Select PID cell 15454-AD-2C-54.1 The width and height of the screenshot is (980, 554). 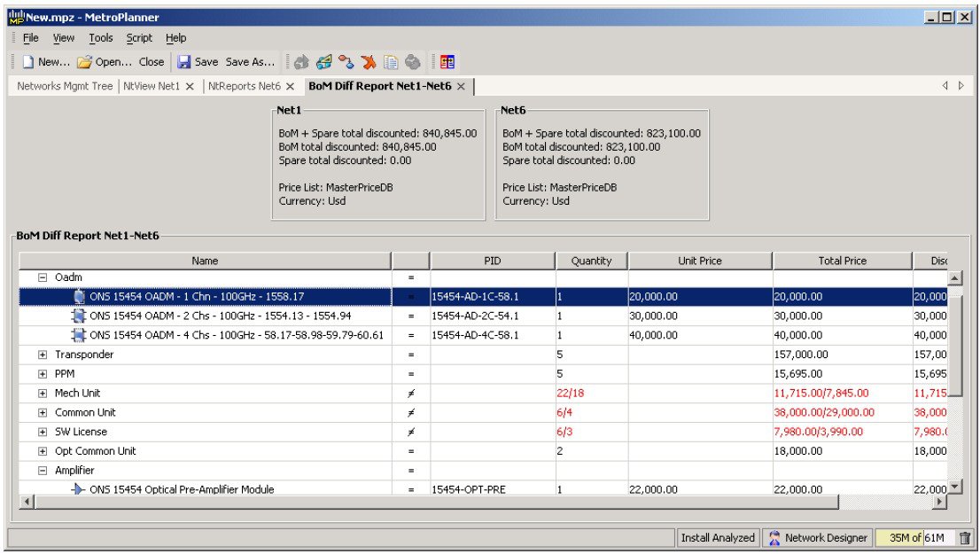point(493,316)
